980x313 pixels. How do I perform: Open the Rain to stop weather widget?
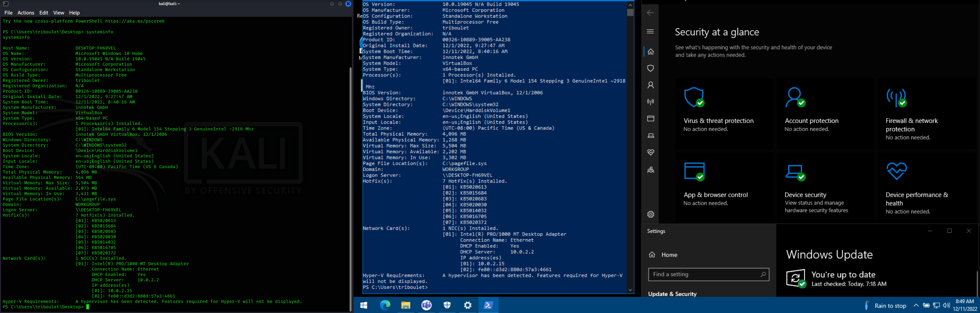(885, 305)
